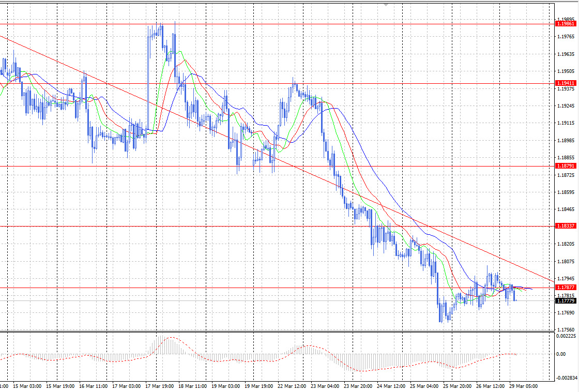Click the 1.17690 price scale value
The height and width of the screenshot is (392, 579).
coord(566,312)
